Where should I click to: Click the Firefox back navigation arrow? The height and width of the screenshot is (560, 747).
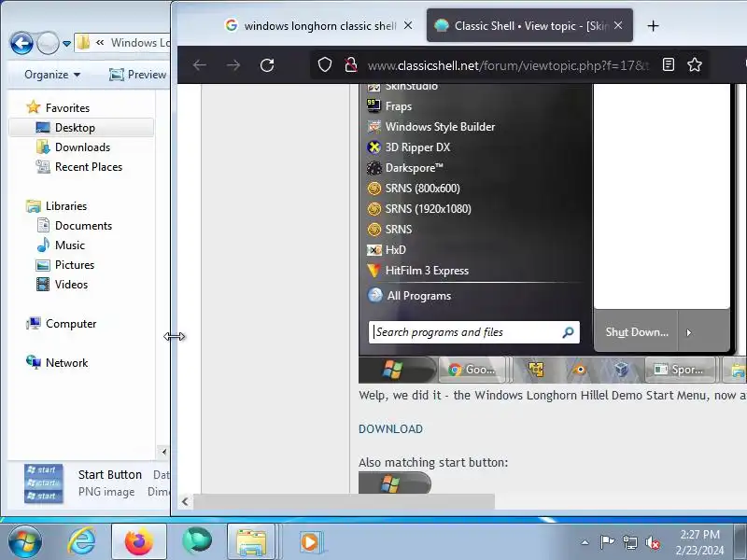(200, 64)
